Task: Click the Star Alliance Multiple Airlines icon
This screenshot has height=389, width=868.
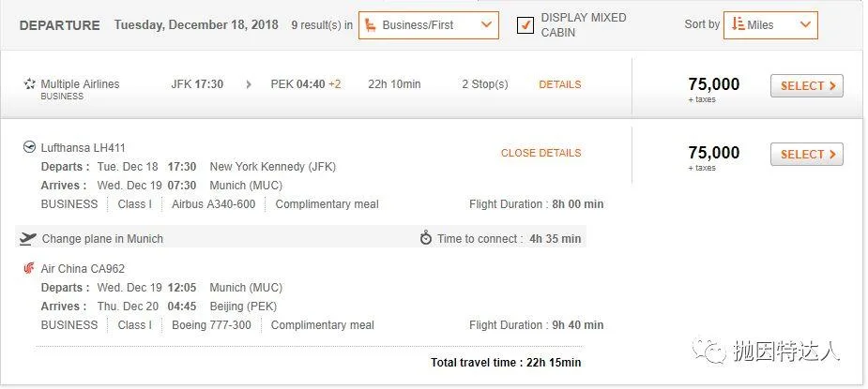Action: 29,84
